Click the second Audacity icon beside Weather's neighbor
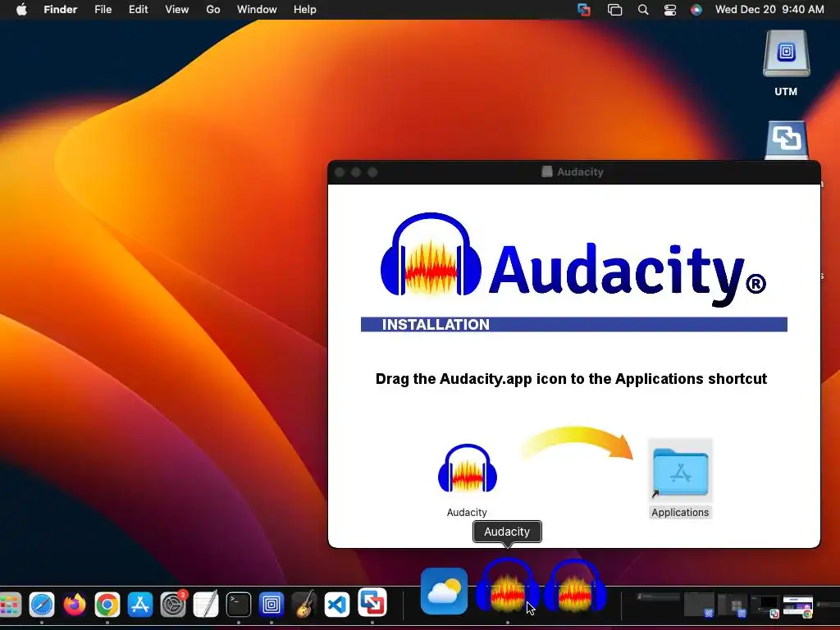840x630 pixels. click(x=575, y=586)
